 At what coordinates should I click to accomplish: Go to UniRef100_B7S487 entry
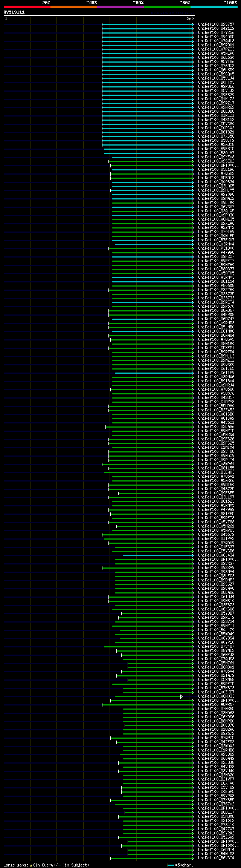[x=216, y=646]
